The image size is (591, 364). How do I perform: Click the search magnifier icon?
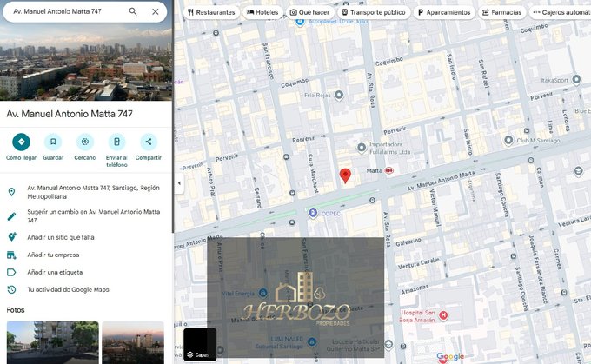pos(133,11)
